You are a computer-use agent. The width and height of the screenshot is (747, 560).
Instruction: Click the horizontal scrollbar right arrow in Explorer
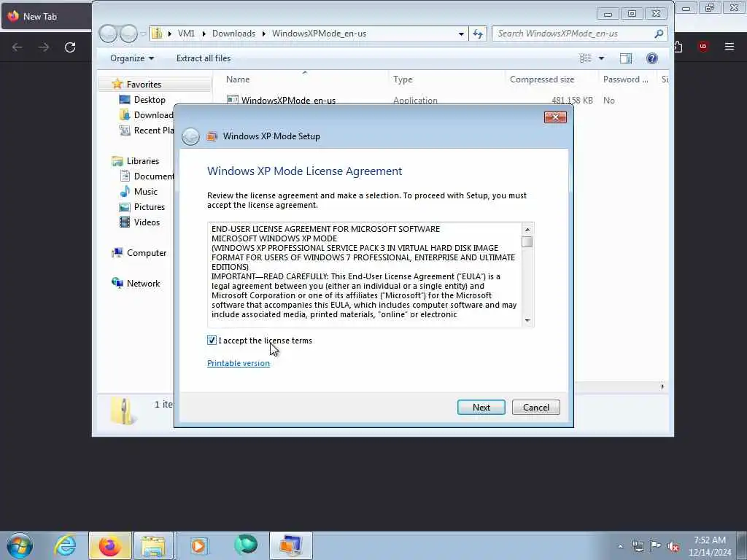(662, 386)
